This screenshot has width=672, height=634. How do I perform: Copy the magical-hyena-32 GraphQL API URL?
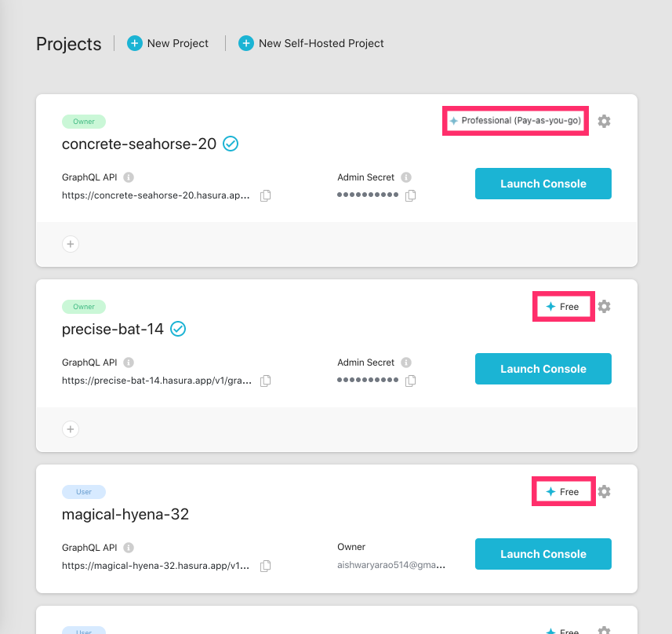(265, 566)
